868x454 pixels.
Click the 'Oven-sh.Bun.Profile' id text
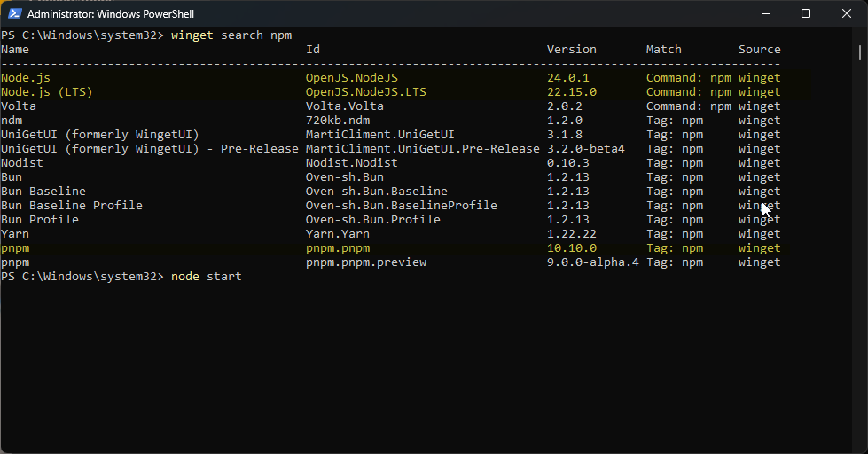point(373,220)
